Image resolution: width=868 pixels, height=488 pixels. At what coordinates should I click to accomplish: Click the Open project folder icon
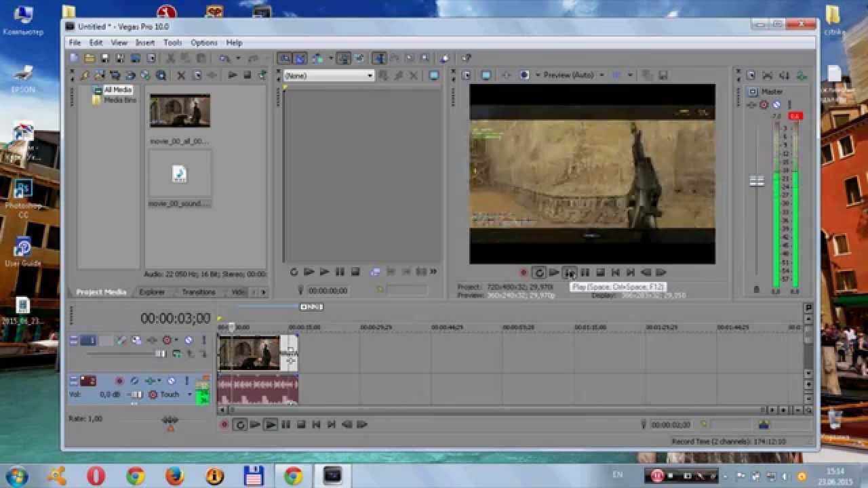point(90,59)
